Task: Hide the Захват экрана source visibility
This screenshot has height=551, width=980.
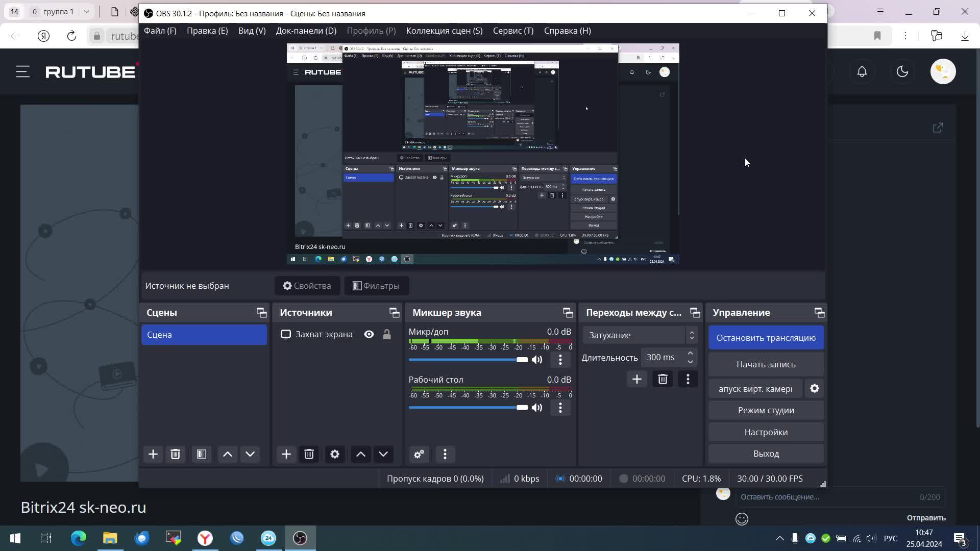Action: point(369,334)
